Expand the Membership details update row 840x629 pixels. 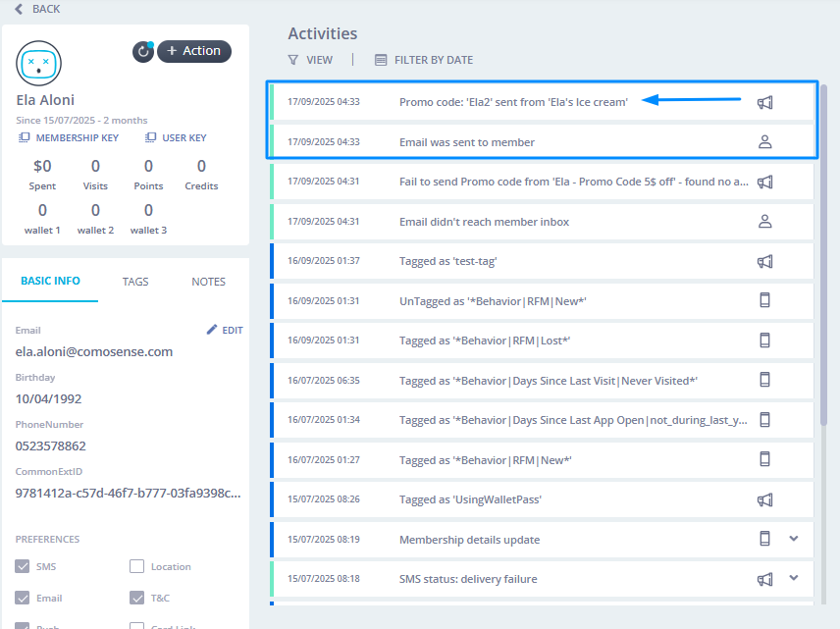coord(794,539)
